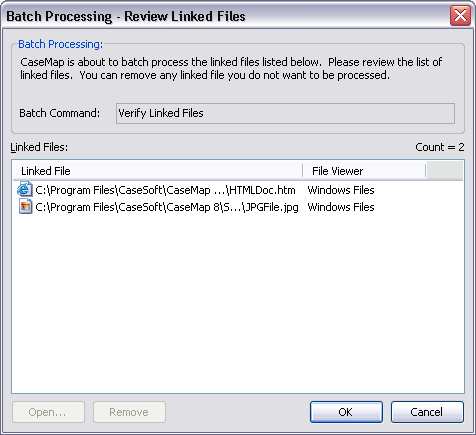Viewport: 476px width, 435px height.
Task: Click the Linked Files: label
Action: pyautogui.click(x=39, y=147)
